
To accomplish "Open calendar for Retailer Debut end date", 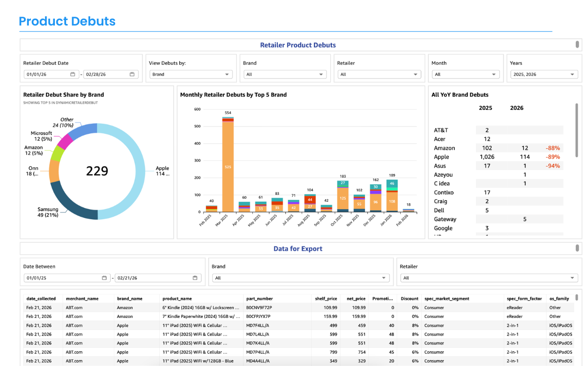I will point(132,75).
